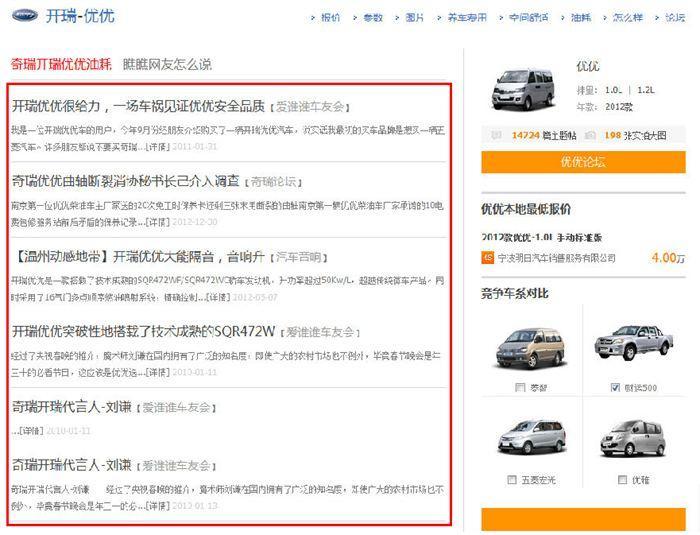Open article 开瑞优优很给力，一场车祸见证优优安全品质
700x535 pixels.
coord(138,106)
